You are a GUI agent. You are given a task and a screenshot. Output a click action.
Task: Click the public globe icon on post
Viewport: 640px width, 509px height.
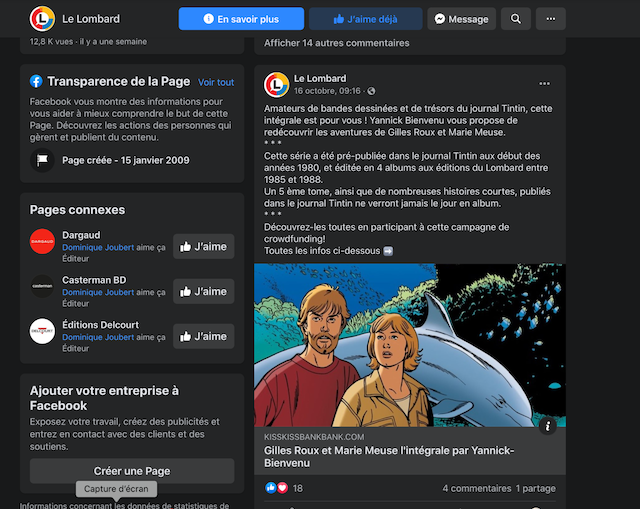[x=371, y=91]
